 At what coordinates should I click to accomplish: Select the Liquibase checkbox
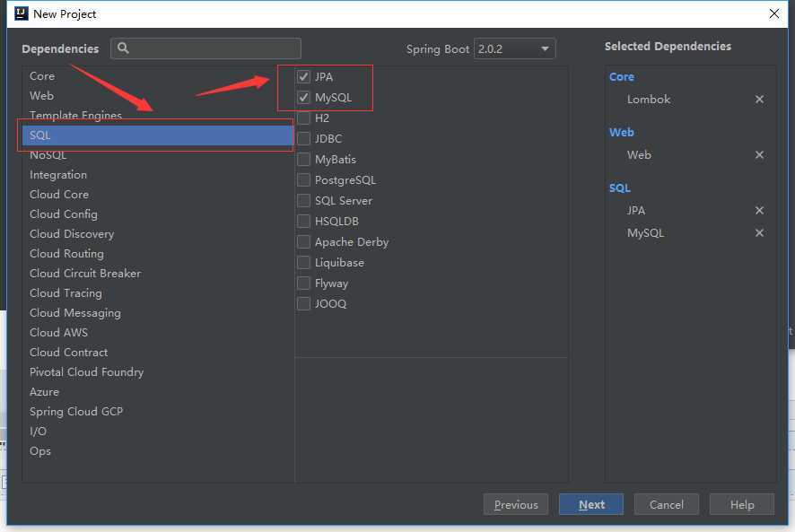pos(303,263)
